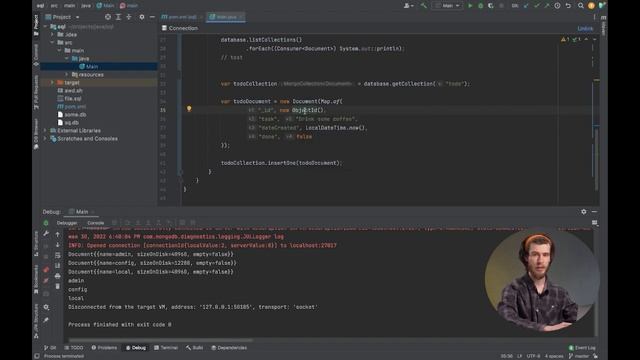Viewport: 640px width, 360px height.
Task: Open Debug panel settings gear
Action: click(x=584, y=212)
